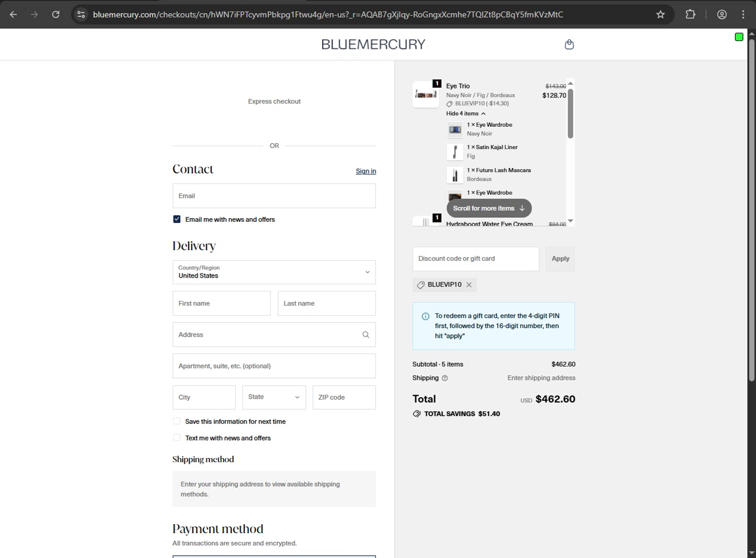The height and width of the screenshot is (558, 756).
Task: View site information icon in address bar
Action: 81,15
